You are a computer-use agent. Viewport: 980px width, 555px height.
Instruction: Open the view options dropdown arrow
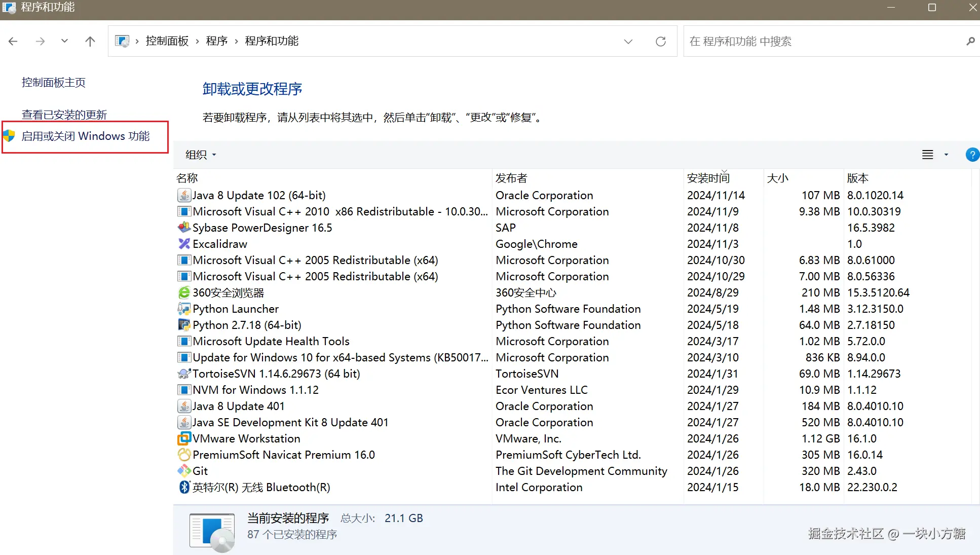[946, 155]
